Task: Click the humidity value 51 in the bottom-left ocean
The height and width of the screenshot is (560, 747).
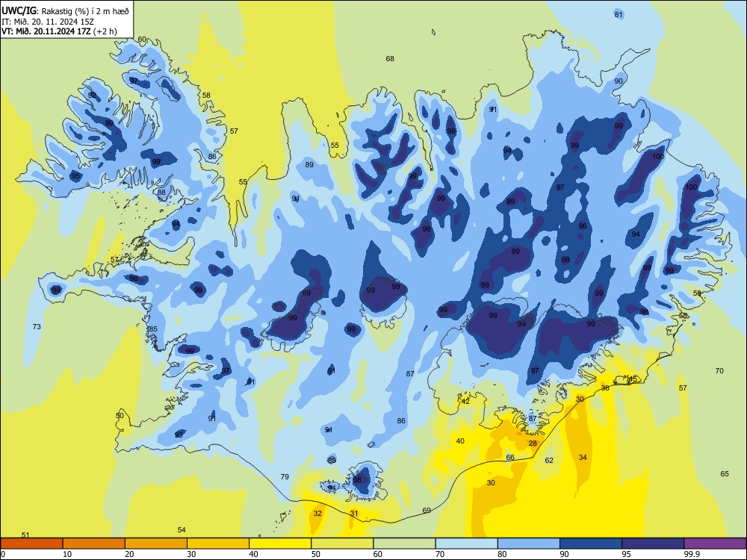Action: (x=25, y=535)
